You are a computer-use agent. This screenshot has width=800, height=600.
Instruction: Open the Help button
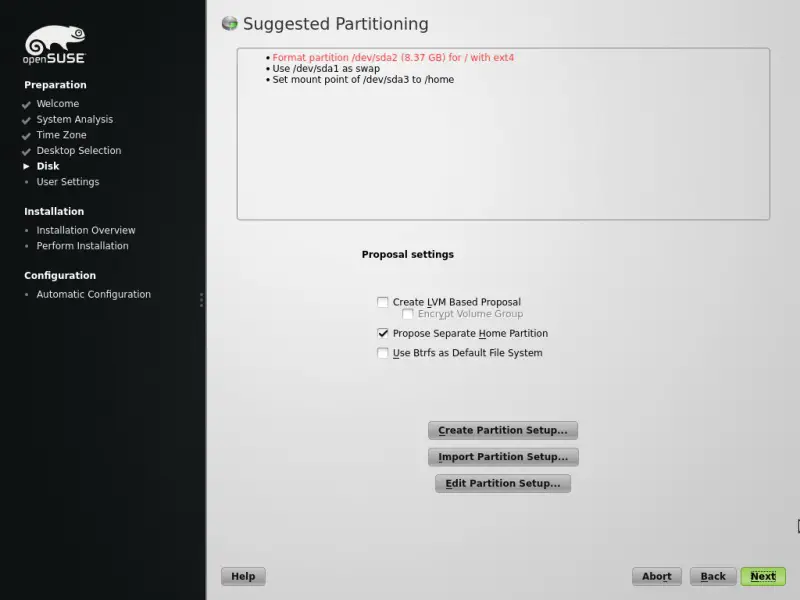243,576
